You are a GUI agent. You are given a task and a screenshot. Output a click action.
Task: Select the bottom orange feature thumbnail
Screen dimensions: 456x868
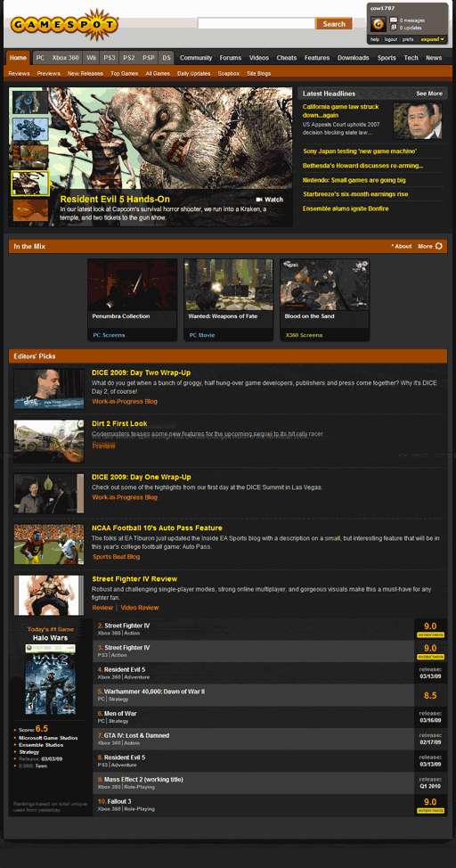[x=30, y=210]
